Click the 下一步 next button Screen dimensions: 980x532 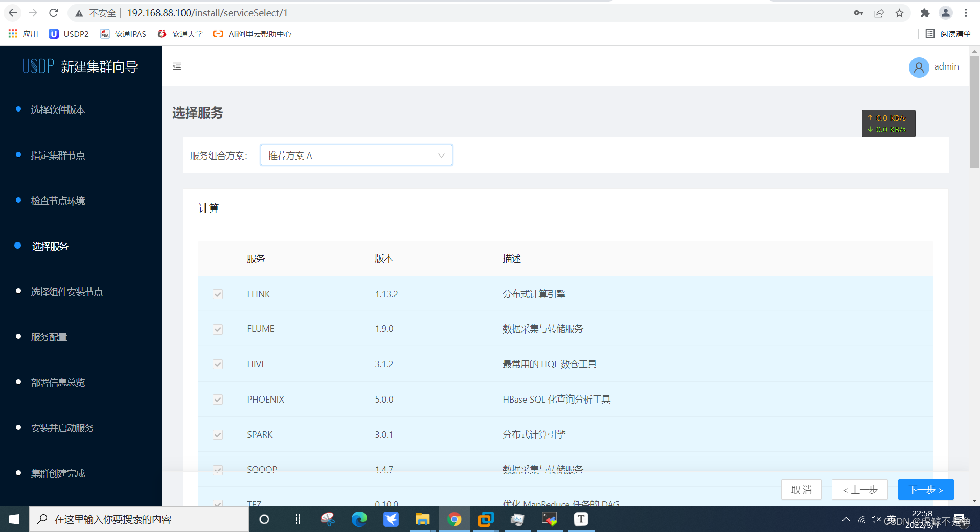pyautogui.click(x=926, y=490)
